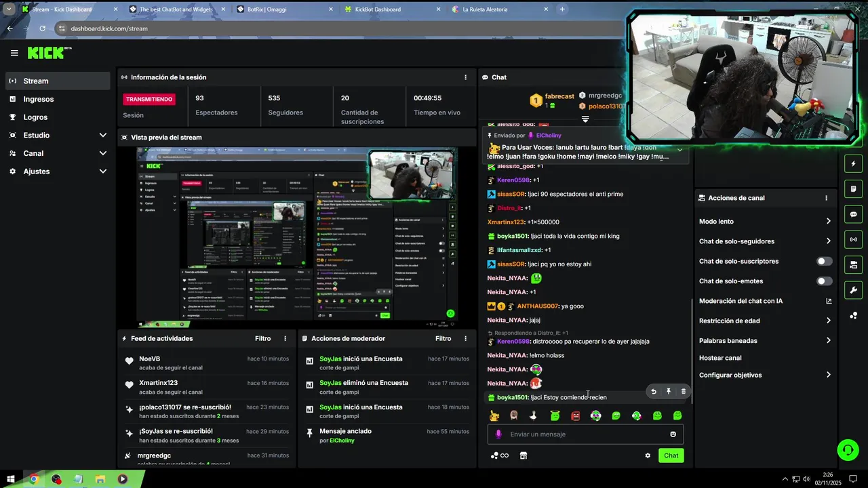The image size is (868, 488).
Task: Click the broadcast signal icon in right rail
Action: (853, 239)
